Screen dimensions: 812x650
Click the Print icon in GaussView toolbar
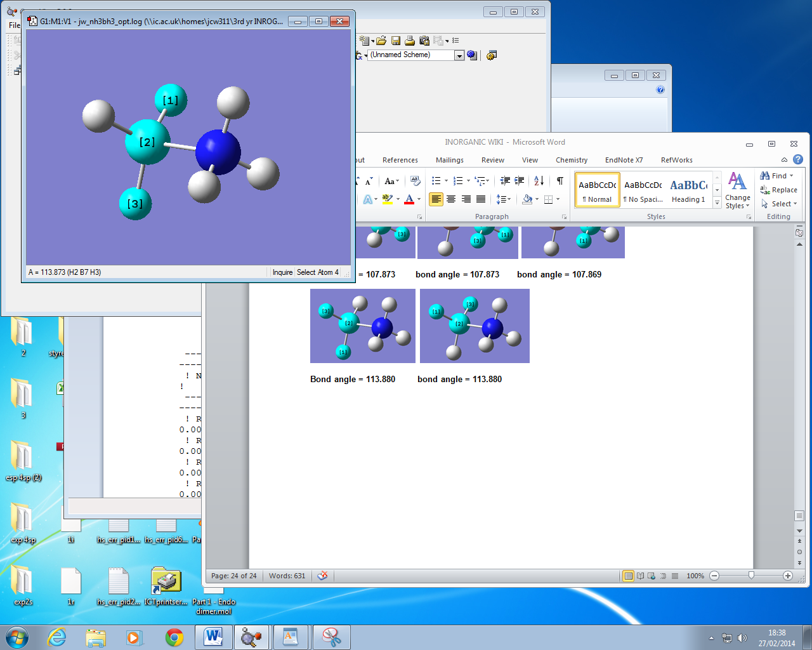click(x=410, y=41)
